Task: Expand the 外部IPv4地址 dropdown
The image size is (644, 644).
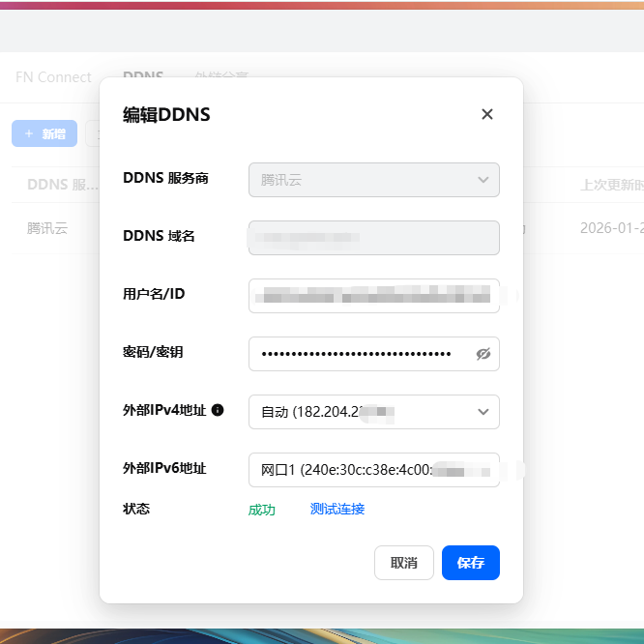Action: point(374,412)
